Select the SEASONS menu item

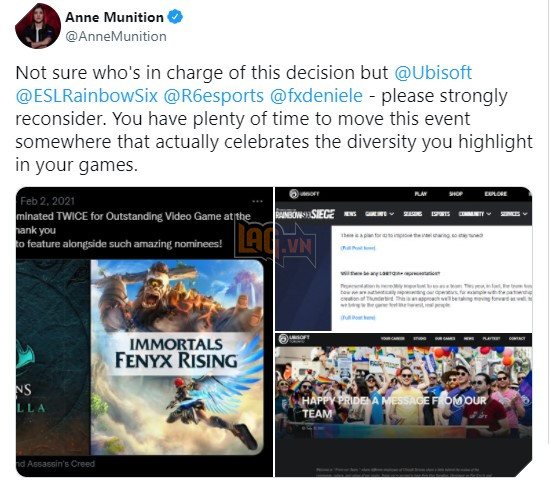(413, 214)
